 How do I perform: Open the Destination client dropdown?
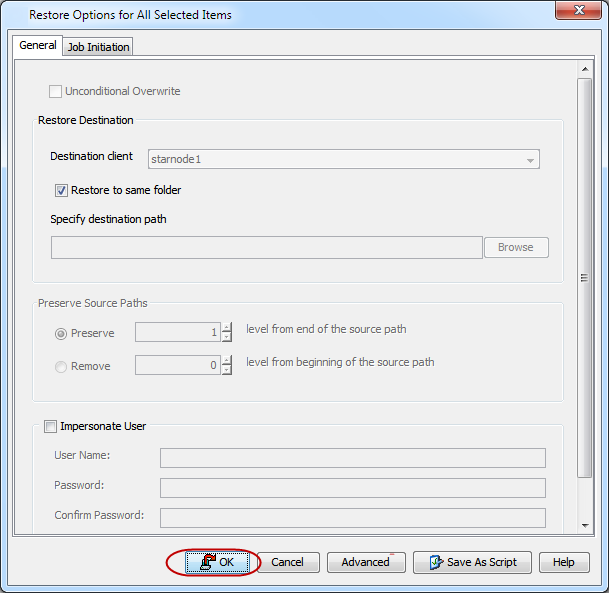pyautogui.click(x=529, y=159)
